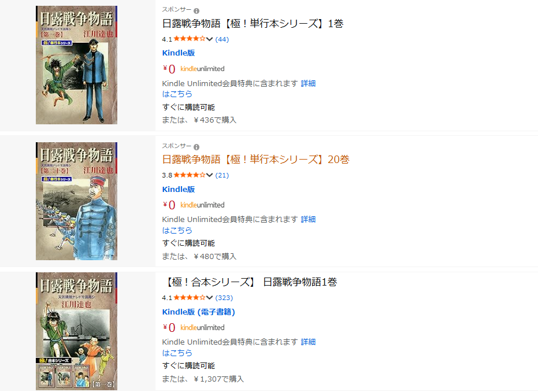538x392 pixels.
Task: Click kindleunlimited logo in first listing
Action: (x=202, y=69)
